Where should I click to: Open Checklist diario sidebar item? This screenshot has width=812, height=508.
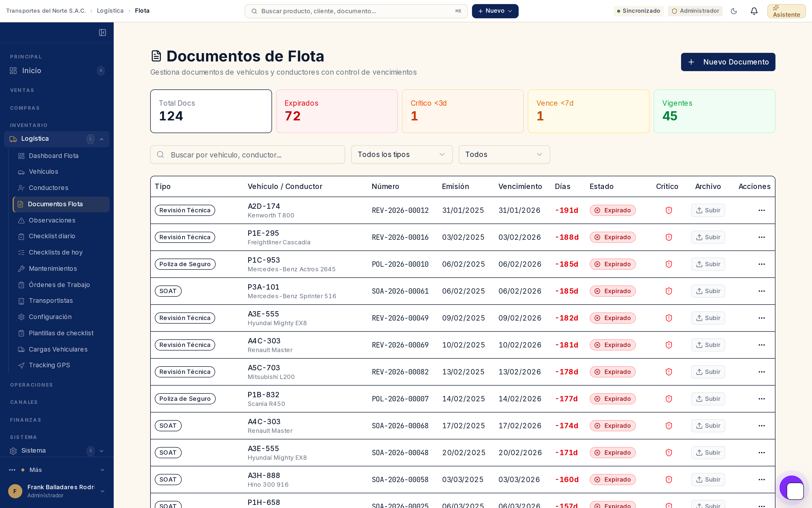point(61,236)
